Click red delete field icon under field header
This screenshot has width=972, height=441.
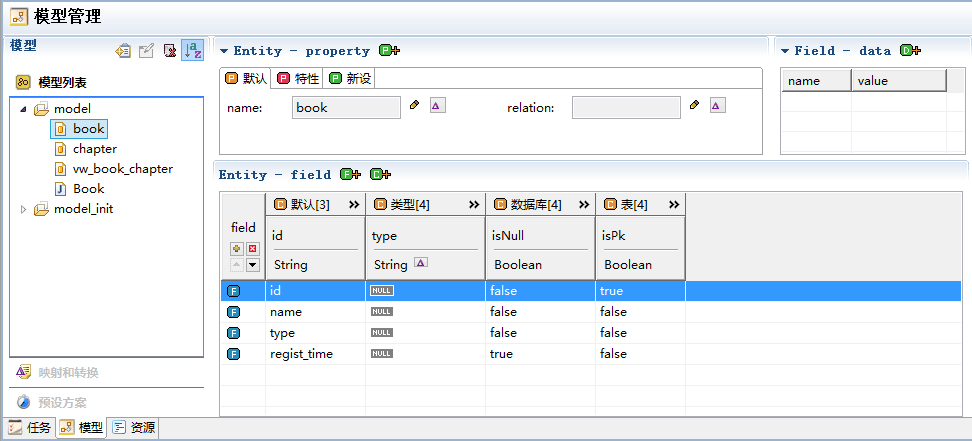[x=252, y=249]
